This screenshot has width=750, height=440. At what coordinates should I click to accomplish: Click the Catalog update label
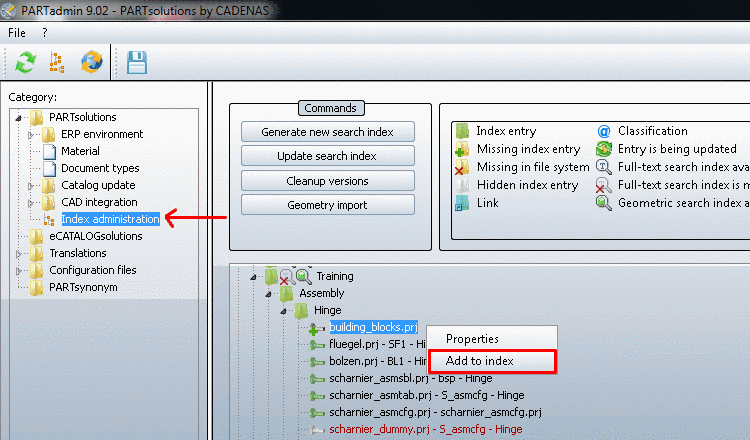click(98, 185)
